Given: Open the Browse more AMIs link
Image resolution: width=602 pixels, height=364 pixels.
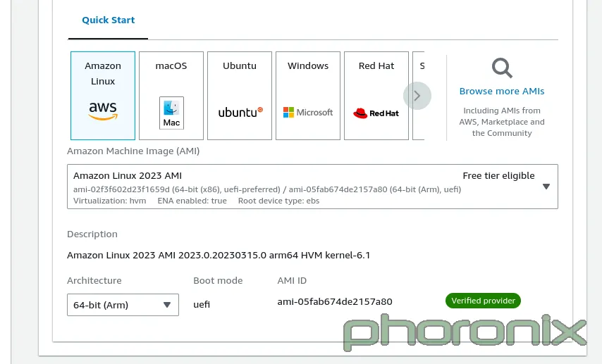Looking at the screenshot, I should (502, 92).
